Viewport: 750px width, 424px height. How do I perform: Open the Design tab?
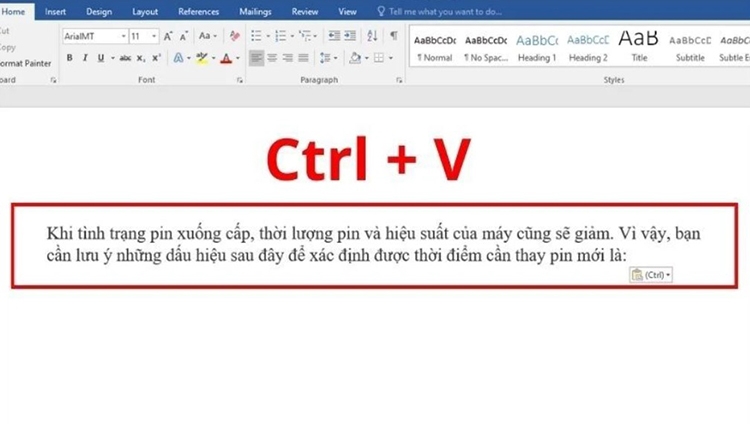coord(99,11)
